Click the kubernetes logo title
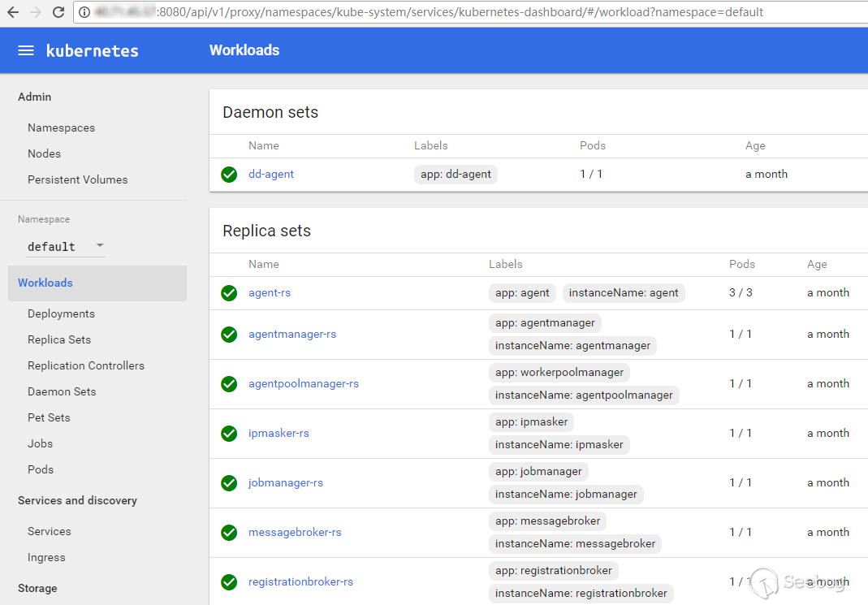 pos(92,50)
